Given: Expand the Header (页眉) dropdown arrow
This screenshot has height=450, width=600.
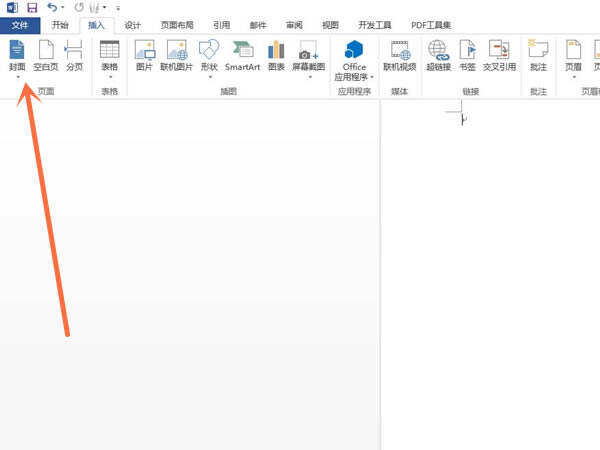Looking at the screenshot, I should (x=574, y=77).
